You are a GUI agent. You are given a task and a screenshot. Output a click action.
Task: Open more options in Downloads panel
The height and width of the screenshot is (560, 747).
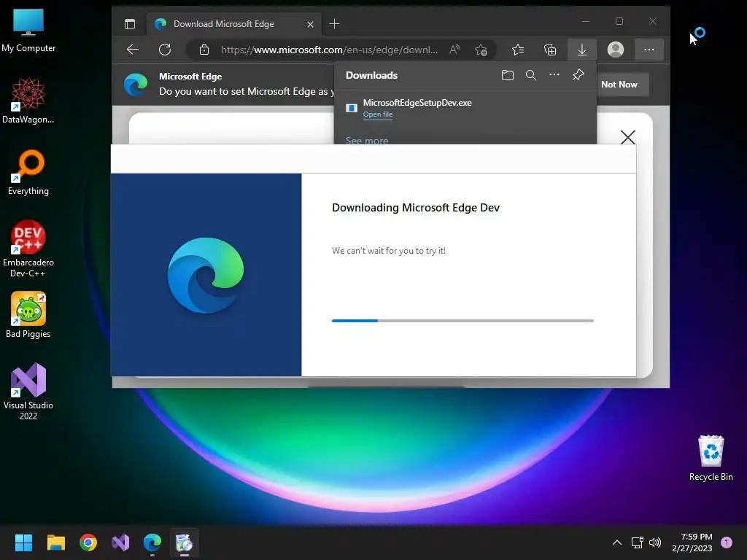(x=554, y=75)
